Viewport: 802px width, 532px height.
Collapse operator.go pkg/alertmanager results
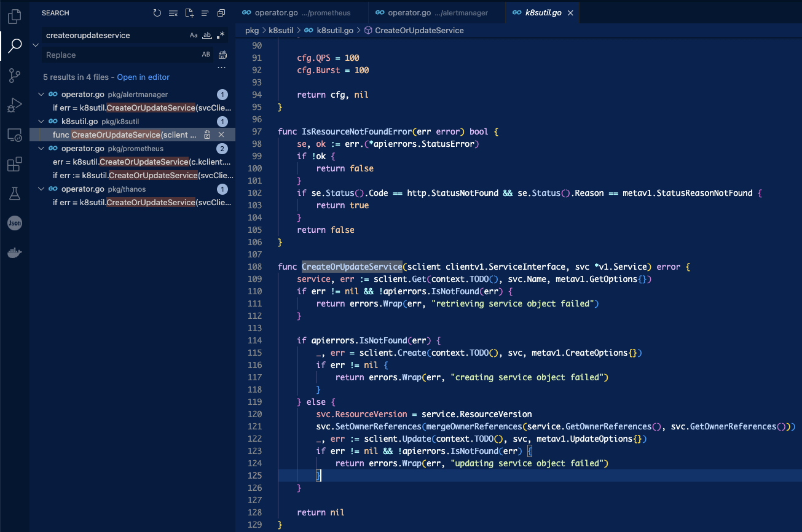click(x=41, y=95)
